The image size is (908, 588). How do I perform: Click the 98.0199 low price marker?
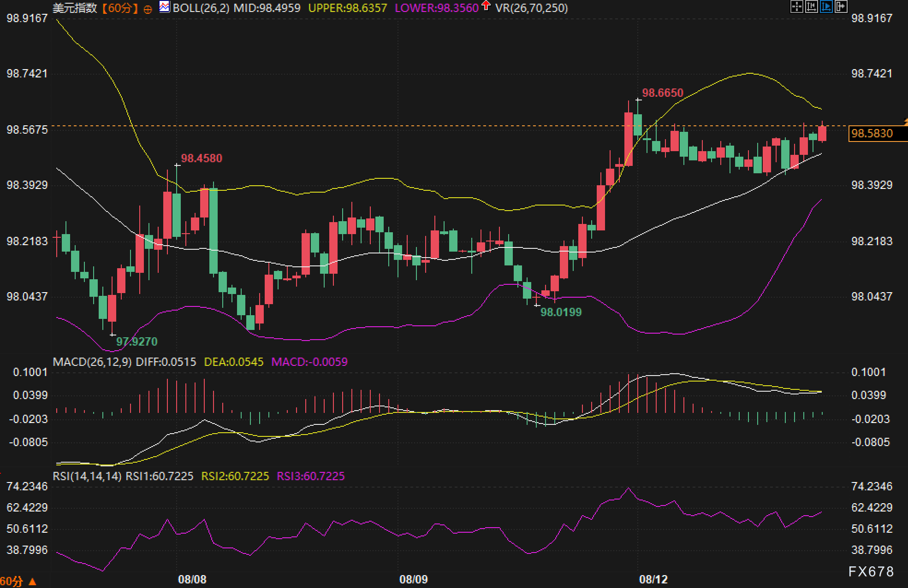coord(561,312)
